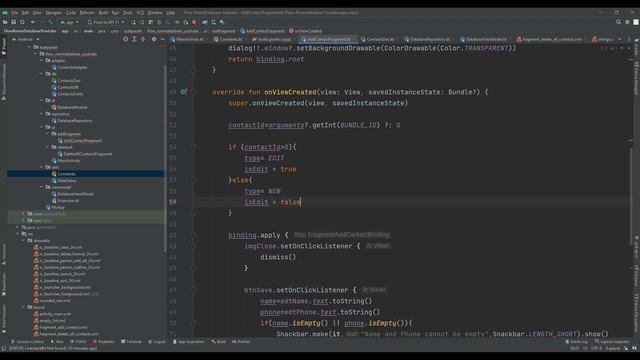The image size is (640, 360).
Task: Select DatabaseViewModel in project tree
Action: (76, 194)
